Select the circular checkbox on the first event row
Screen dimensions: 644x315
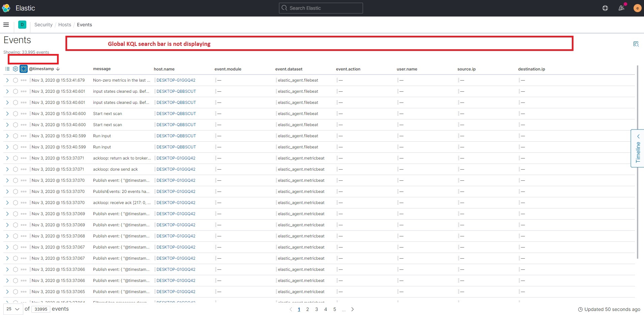[15, 80]
